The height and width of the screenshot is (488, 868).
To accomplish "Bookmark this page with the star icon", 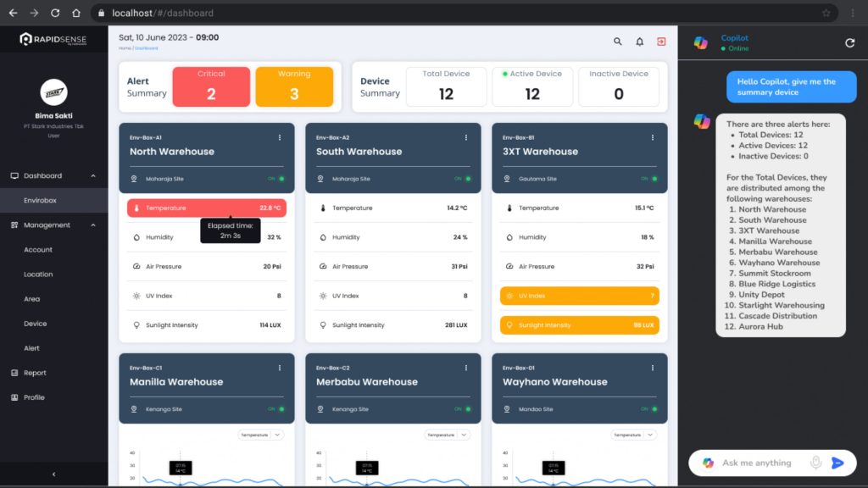I will click(826, 14).
